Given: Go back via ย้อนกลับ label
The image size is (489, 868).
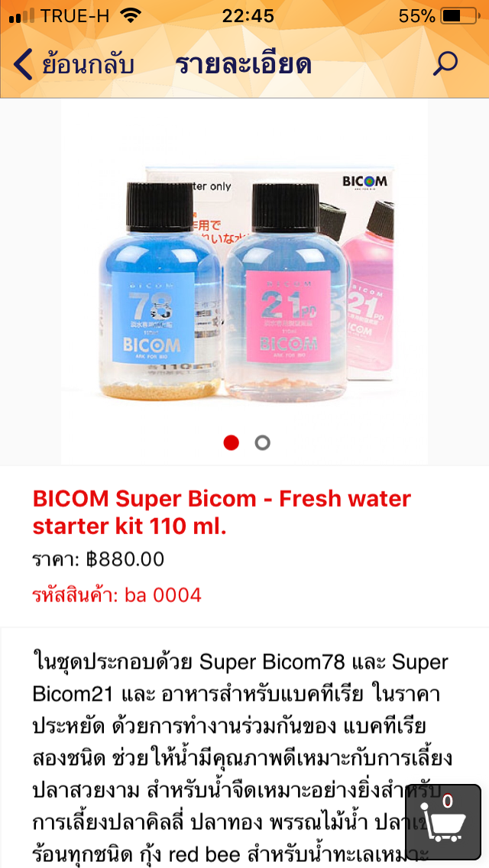Looking at the screenshot, I should pyautogui.click(x=88, y=65).
